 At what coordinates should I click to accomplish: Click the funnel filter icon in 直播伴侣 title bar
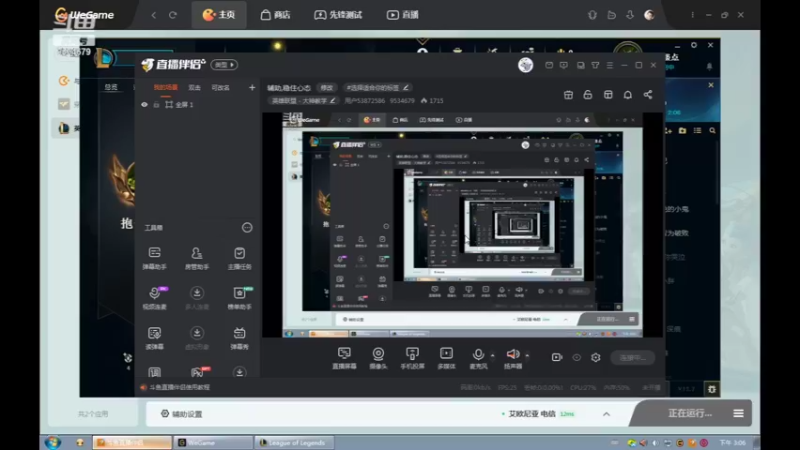tap(595, 65)
